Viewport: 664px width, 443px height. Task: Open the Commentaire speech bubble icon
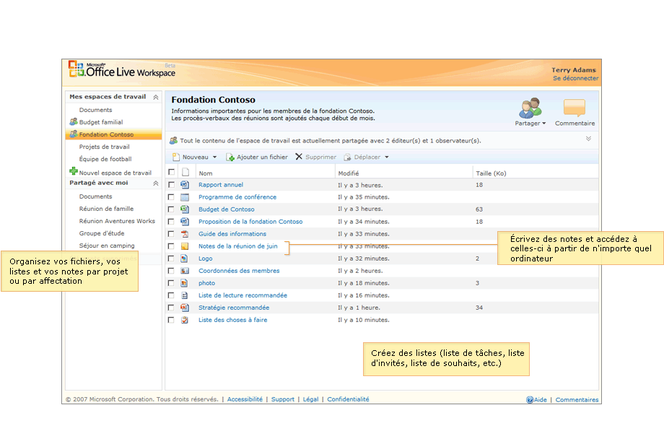[x=574, y=108]
